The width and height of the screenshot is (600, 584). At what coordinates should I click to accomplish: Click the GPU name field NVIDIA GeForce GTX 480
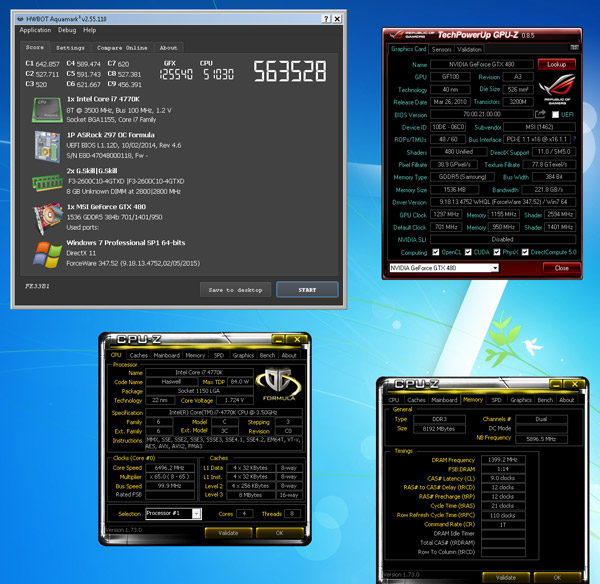click(482, 64)
